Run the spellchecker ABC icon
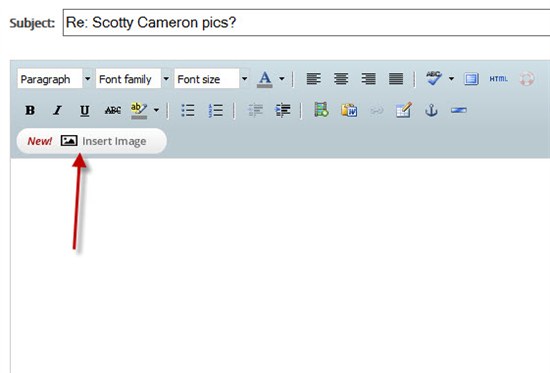550x373 pixels. (x=434, y=78)
